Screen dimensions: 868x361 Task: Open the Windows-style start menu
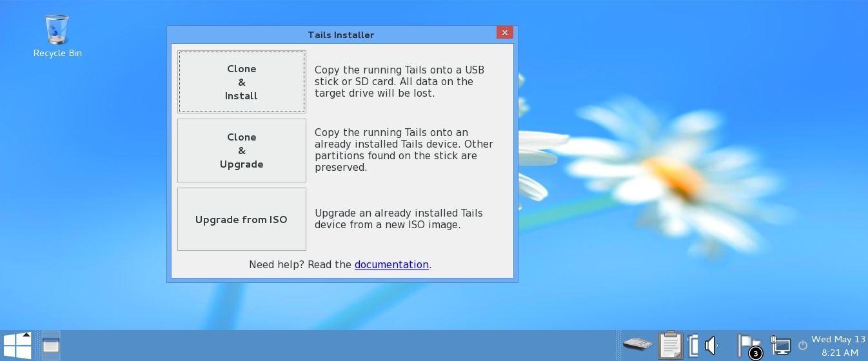coord(17,346)
